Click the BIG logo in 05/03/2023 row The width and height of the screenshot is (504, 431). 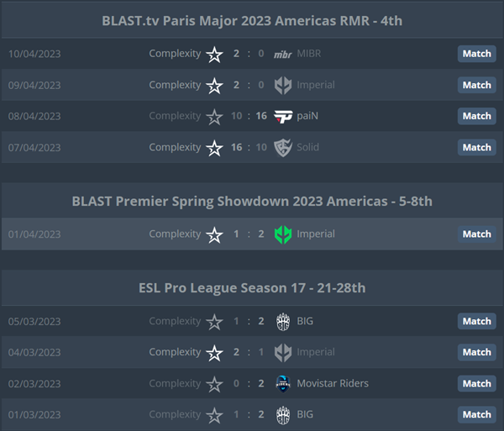pyautogui.click(x=283, y=322)
